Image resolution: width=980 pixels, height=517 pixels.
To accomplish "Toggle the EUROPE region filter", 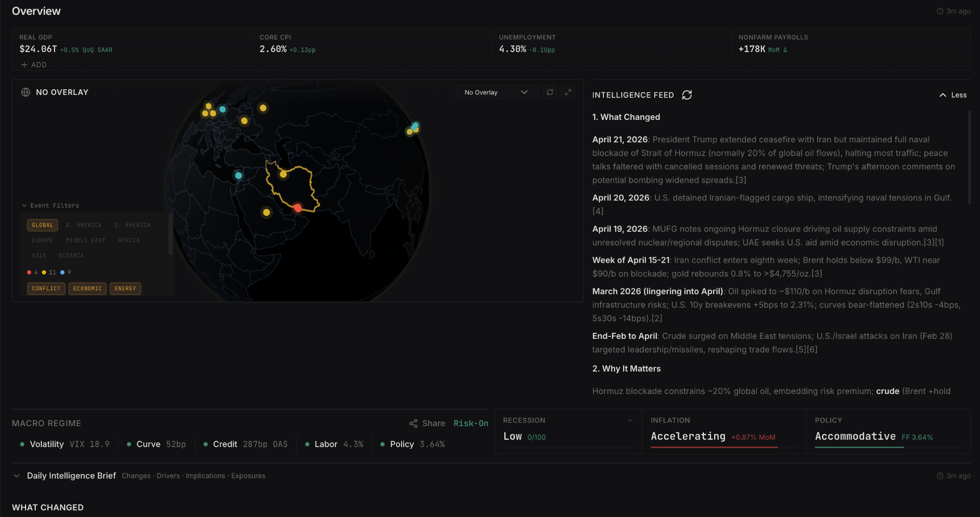I will 42,240.
